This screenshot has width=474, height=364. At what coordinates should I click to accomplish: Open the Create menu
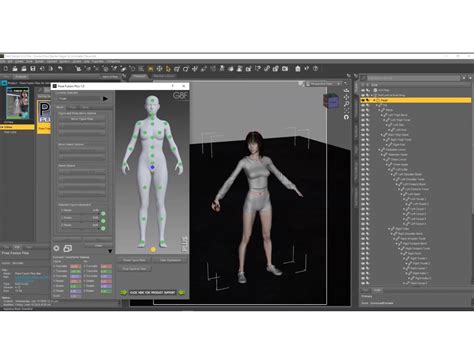tap(19, 62)
